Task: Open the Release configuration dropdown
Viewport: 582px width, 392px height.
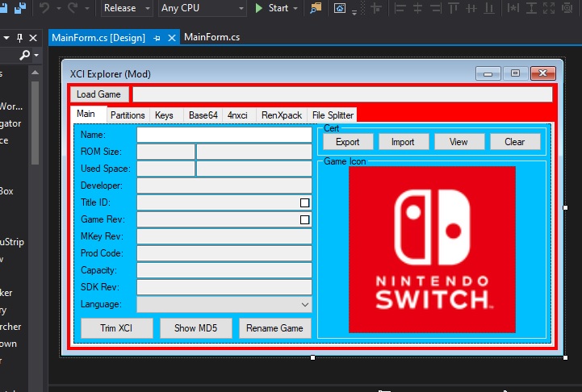Action: pyautogui.click(x=127, y=8)
